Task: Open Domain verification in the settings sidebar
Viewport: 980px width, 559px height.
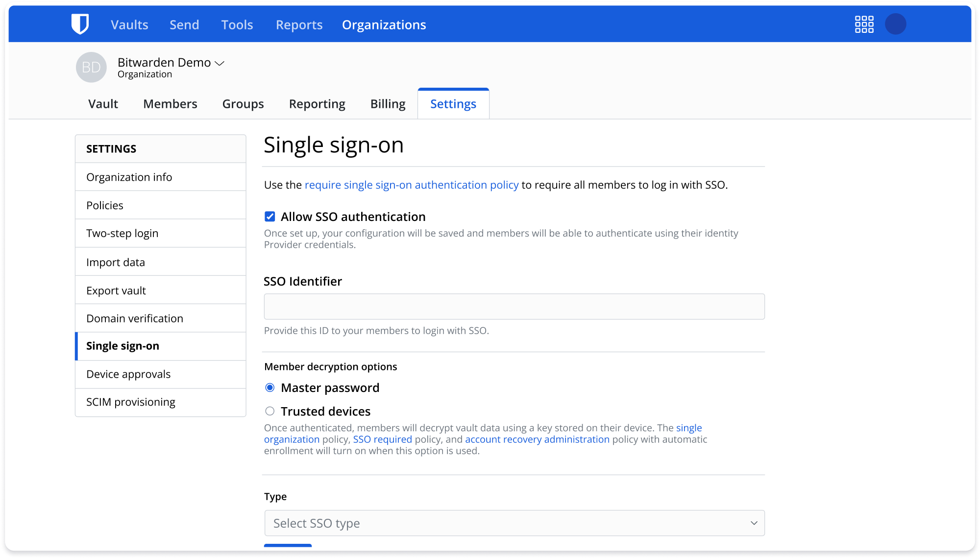Action: pos(135,318)
